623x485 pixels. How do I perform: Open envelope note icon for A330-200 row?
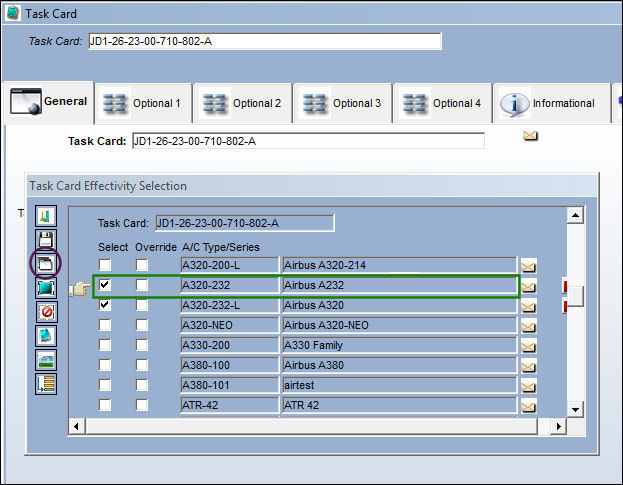(x=528, y=347)
